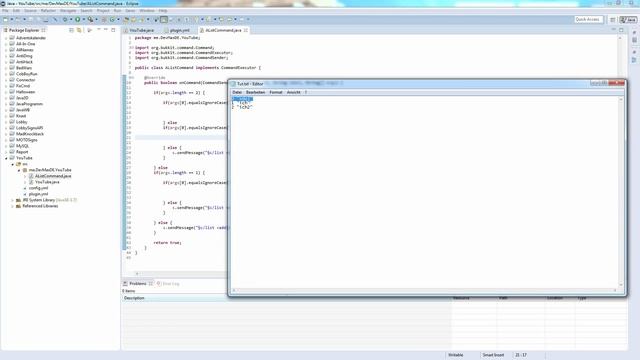
Task: Open the Refactor menu in Eclipse
Action: point(48,11)
